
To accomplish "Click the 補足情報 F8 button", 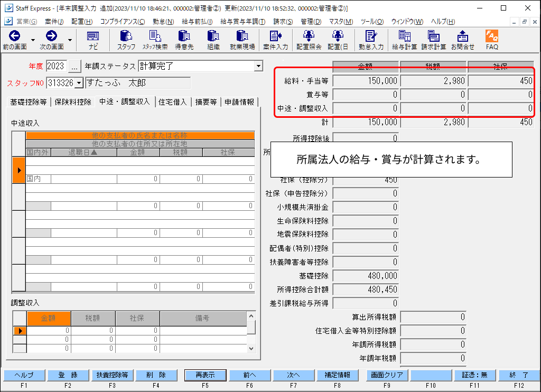I will 338,375.
